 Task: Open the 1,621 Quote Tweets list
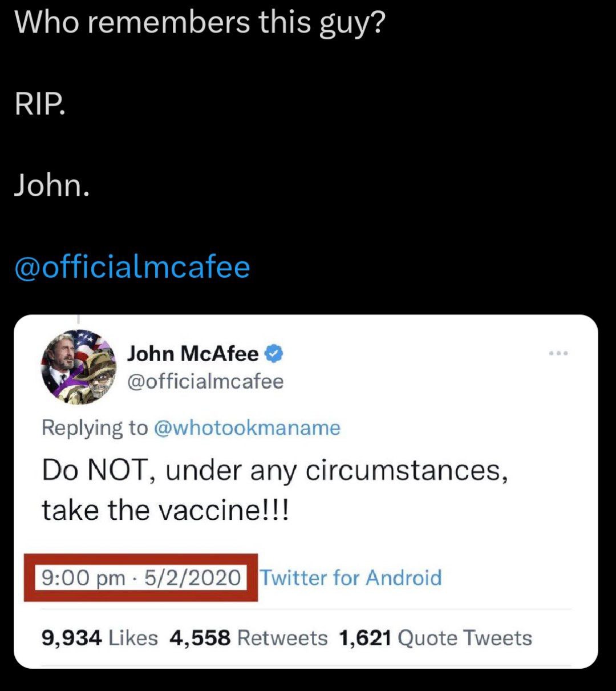tap(435, 637)
